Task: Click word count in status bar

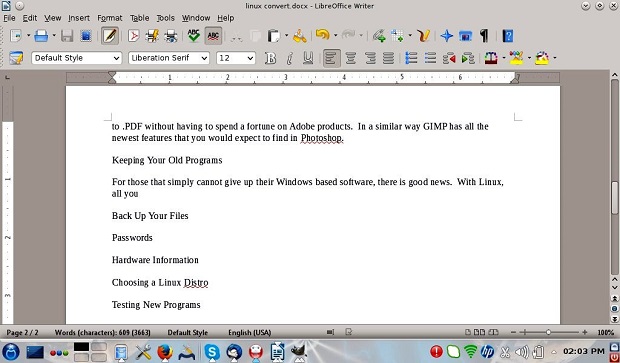Action: [x=102, y=333]
